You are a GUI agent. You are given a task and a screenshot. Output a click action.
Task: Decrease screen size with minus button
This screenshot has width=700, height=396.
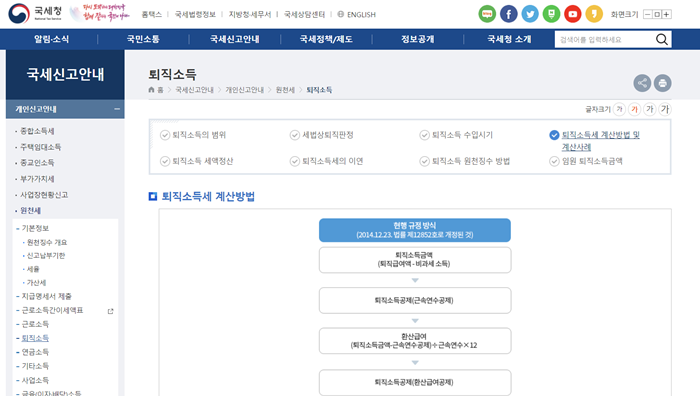tap(647, 14)
